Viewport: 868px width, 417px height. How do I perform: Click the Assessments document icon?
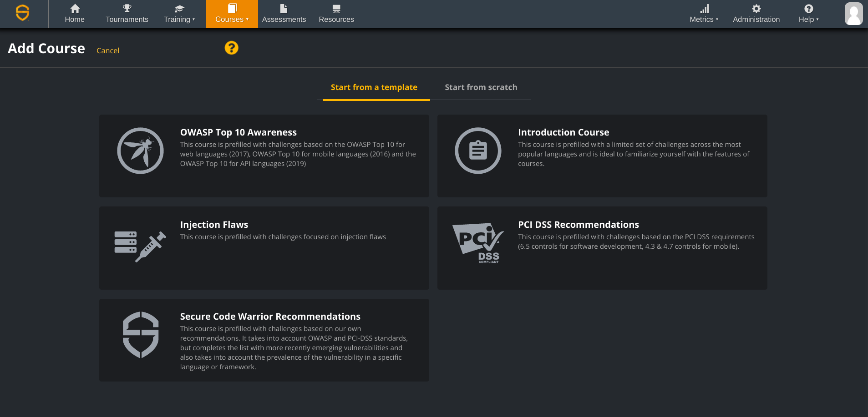coord(284,8)
